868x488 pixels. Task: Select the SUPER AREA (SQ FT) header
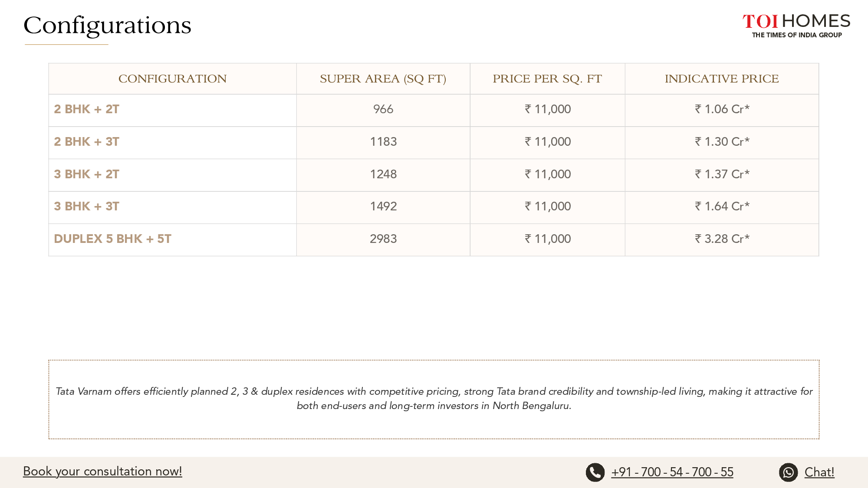coord(383,79)
